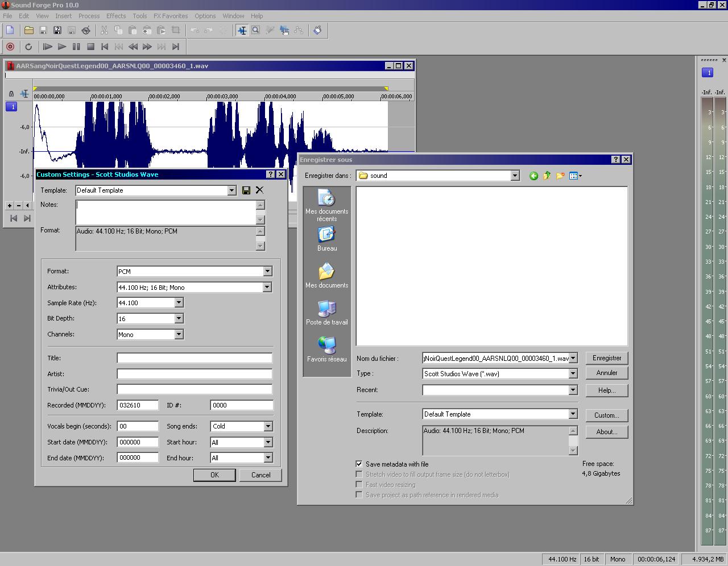Screen dimensions: 728x566
Task: Delete the template with the X icon
Action: pos(259,190)
